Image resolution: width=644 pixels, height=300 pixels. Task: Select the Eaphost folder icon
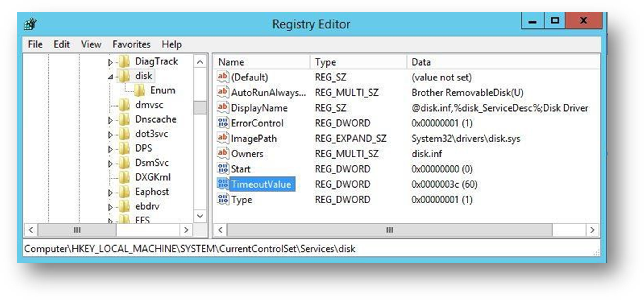(x=125, y=192)
